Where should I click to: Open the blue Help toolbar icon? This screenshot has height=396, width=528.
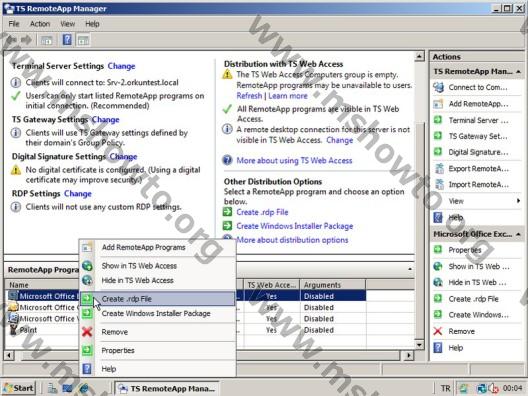pos(67,40)
